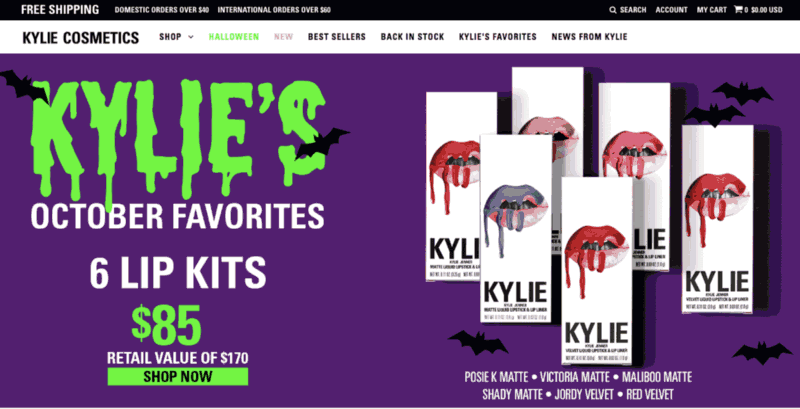Select the far-right red velvet lip kit box
Viewport: 800px width, 409px height.
click(717, 219)
